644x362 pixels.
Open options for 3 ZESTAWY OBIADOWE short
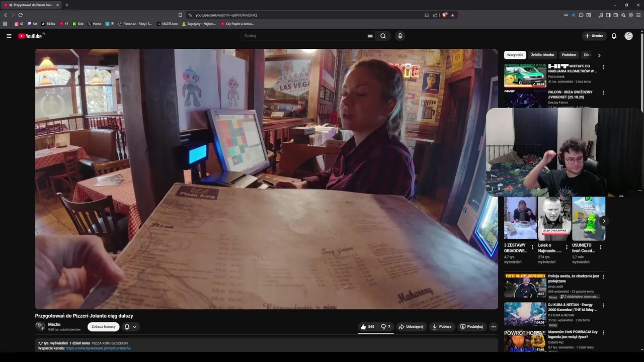tap(533, 247)
